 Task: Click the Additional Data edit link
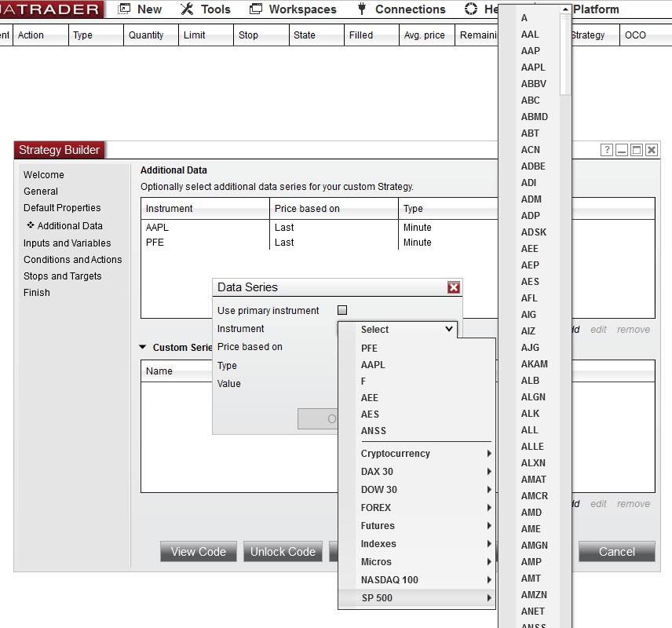598,329
